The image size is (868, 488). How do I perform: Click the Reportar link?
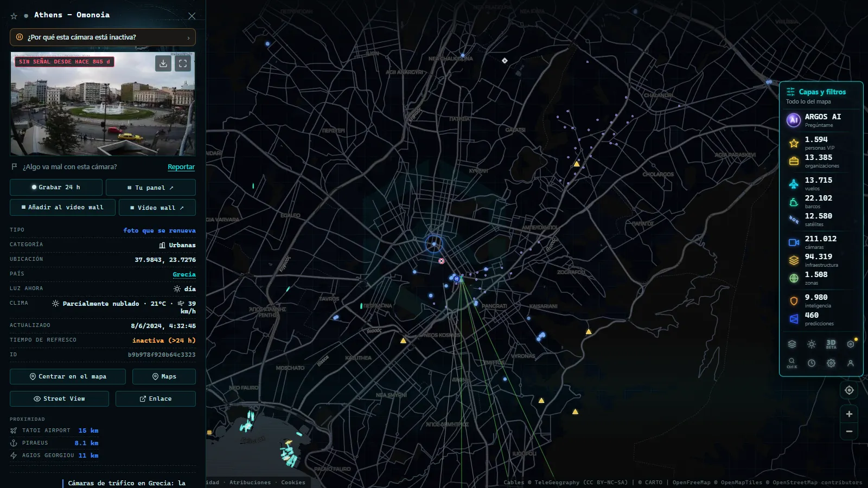(181, 167)
